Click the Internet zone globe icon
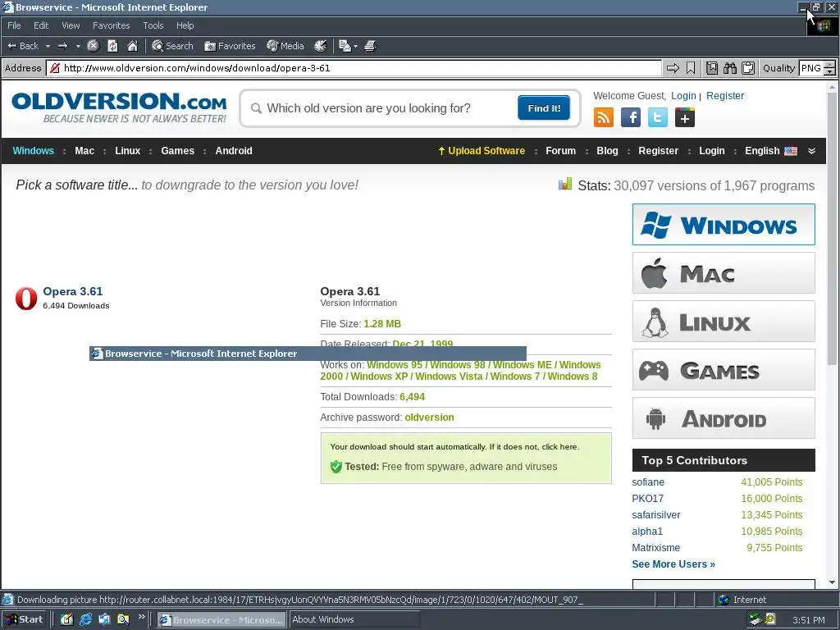 pos(724,600)
